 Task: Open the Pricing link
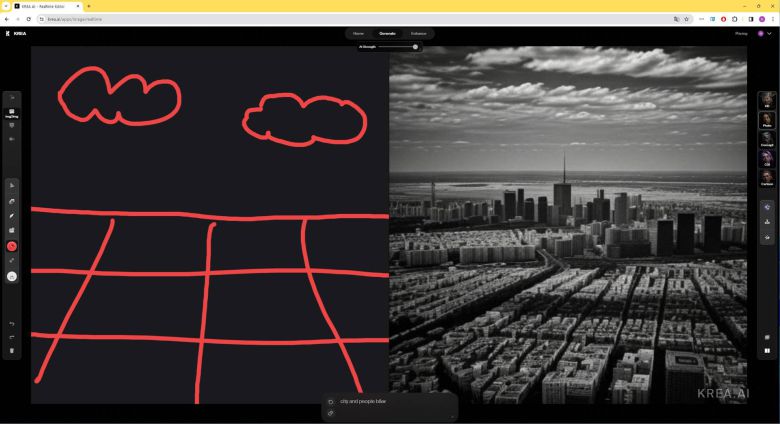(741, 33)
